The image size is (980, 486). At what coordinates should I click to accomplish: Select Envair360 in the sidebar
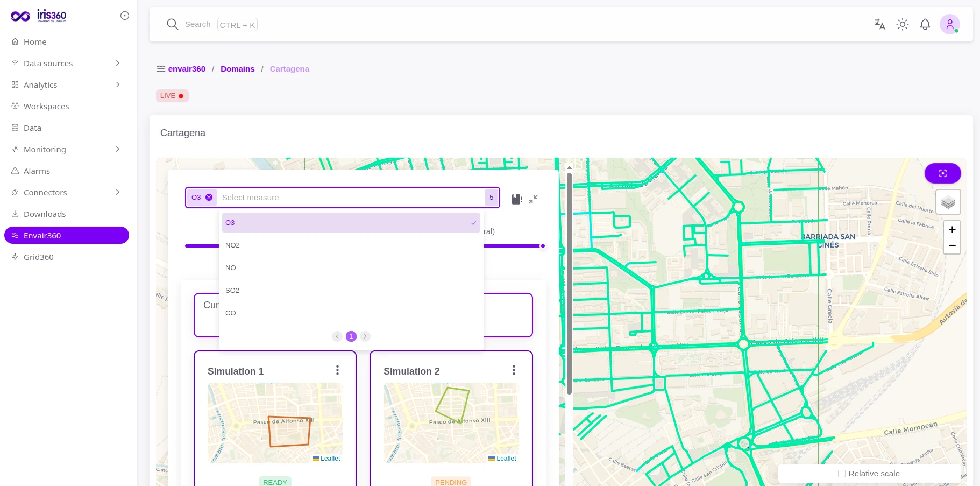tap(66, 235)
